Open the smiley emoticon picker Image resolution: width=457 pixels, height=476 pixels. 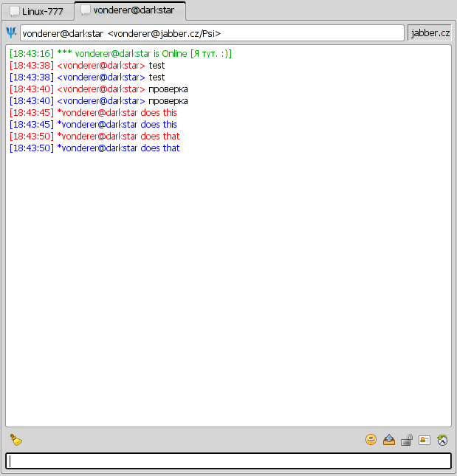371,440
